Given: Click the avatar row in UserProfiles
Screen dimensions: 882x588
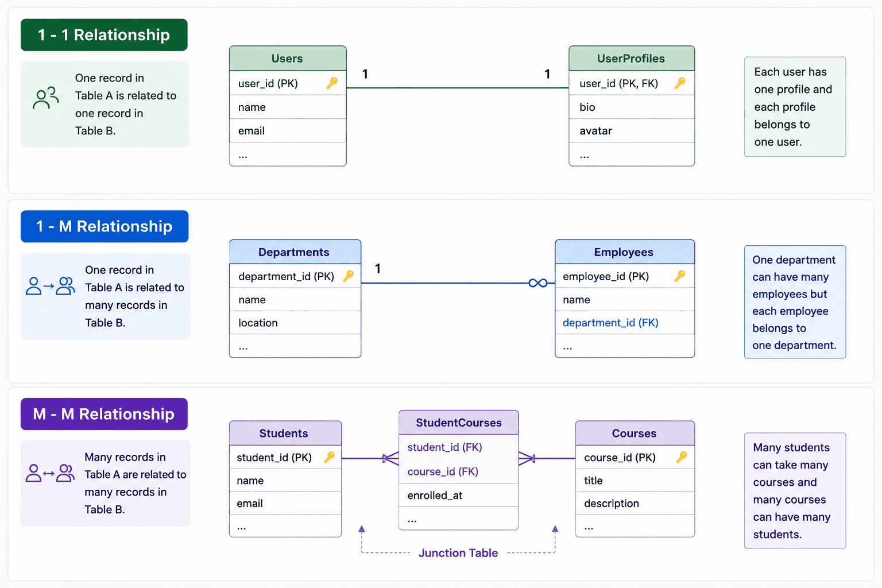Looking at the screenshot, I should click(632, 131).
